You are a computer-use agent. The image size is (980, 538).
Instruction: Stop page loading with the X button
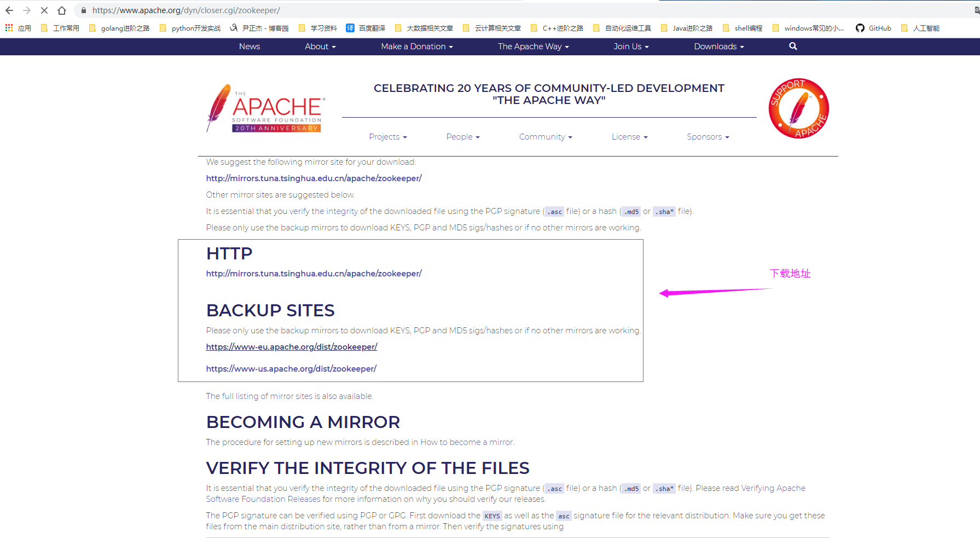pyautogui.click(x=44, y=10)
